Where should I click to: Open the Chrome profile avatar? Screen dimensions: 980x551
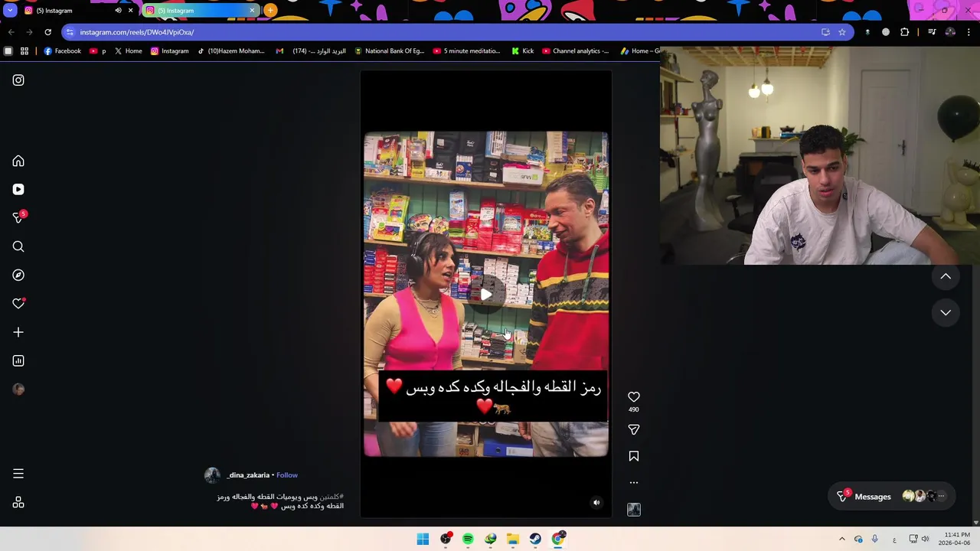click(950, 32)
